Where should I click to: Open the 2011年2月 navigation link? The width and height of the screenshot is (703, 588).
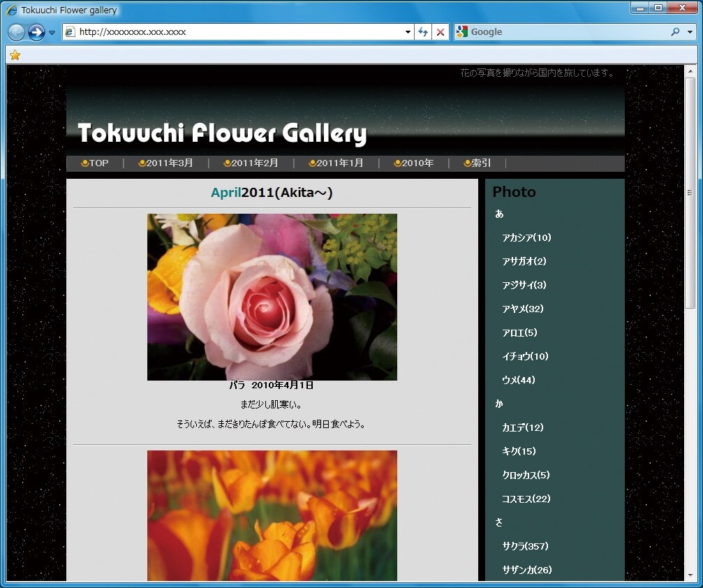pos(251,163)
